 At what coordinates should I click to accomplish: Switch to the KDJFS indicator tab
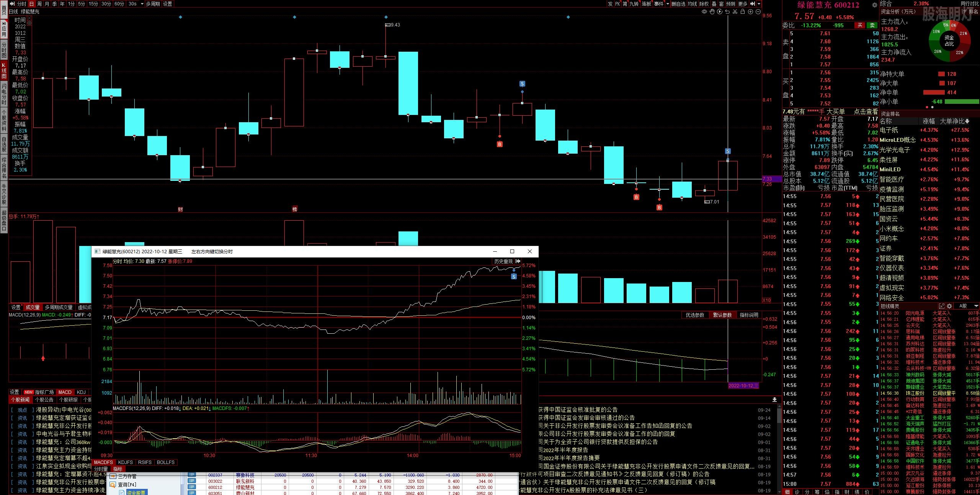tap(126, 462)
